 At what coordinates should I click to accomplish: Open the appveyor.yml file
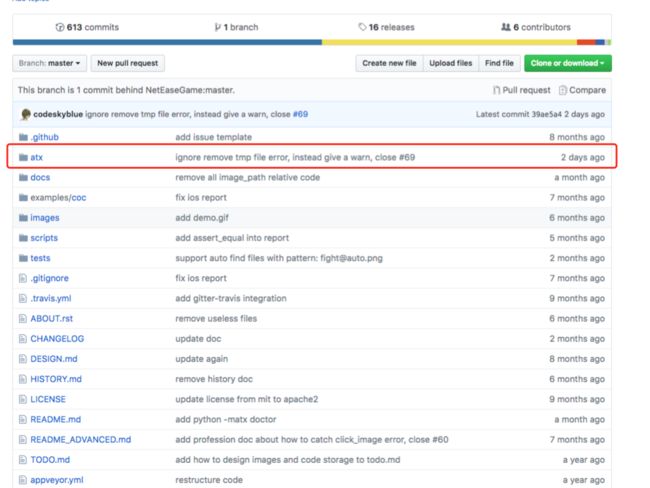pos(57,480)
